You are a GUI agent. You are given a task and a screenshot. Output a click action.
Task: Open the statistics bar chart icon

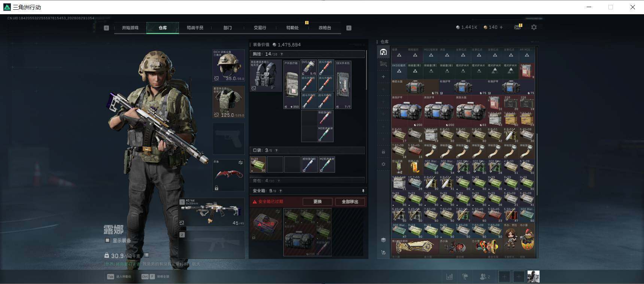tap(449, 277)
